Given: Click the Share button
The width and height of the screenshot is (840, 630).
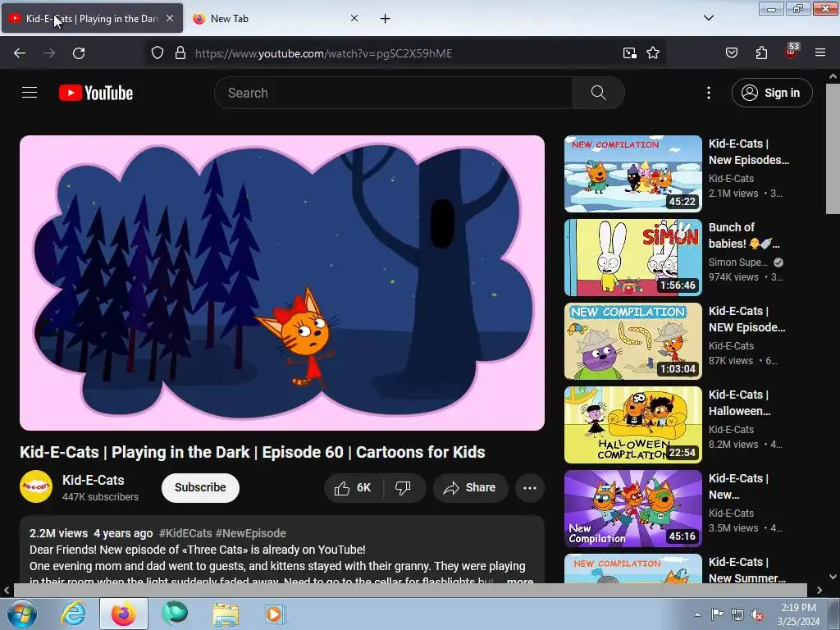Looking at the screenshot, I should (470, 487).
